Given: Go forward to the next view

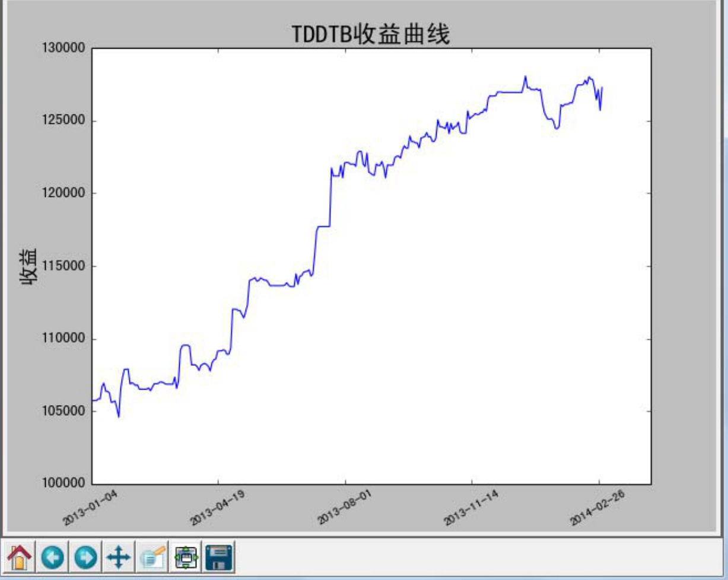Looking at the screenshot, I should (x=86, y=557).
